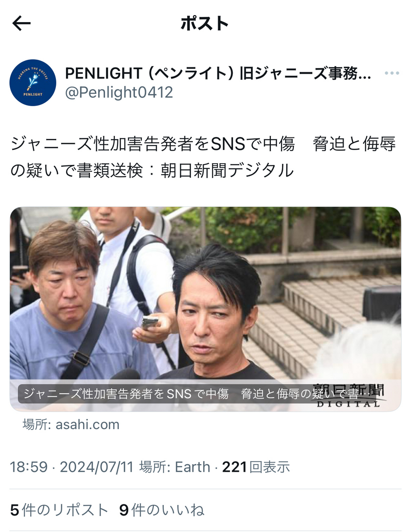This screenshot has width=411, height=532.
Task: Tap the 2024/07/11 post date
Action: [x=97, y=467]
